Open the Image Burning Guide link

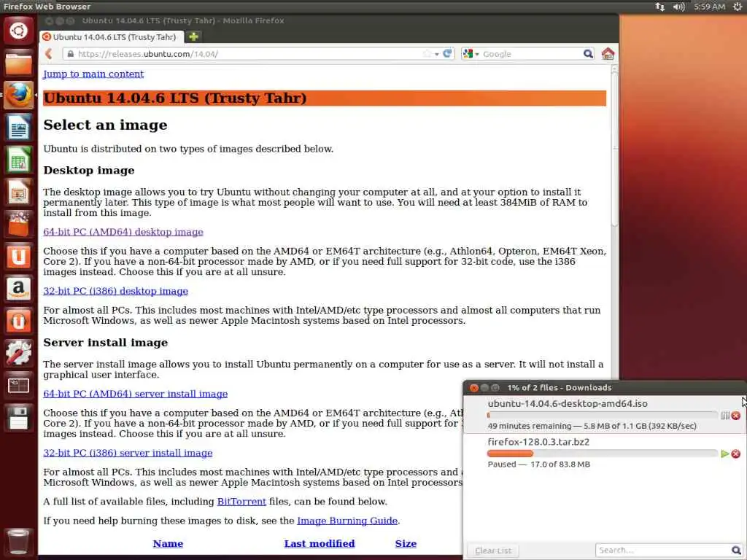347,521
